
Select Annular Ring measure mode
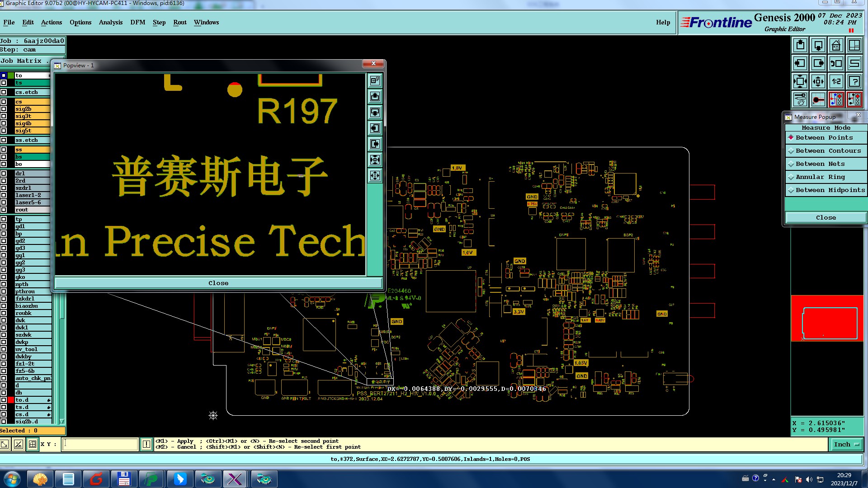pyautogui.click(x=820, y=177)
